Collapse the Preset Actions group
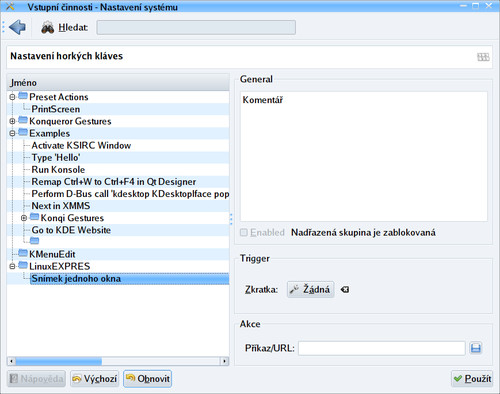 [x=12, y=97]
